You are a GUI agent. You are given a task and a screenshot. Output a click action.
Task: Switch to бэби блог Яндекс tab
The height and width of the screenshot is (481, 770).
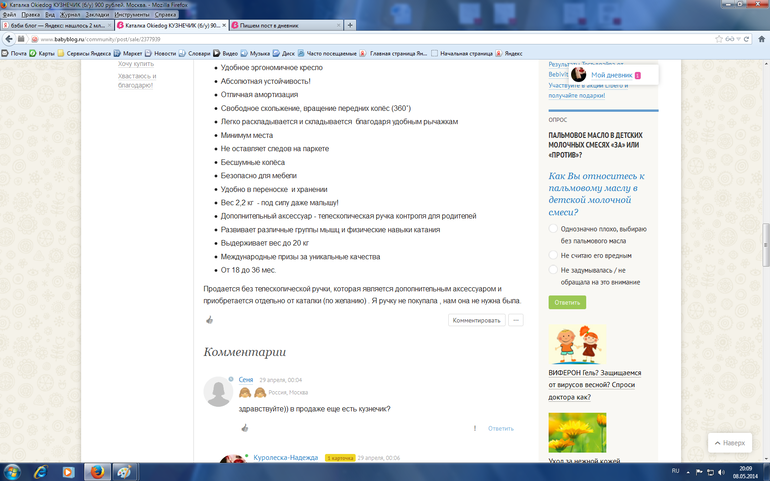point(57,25)
